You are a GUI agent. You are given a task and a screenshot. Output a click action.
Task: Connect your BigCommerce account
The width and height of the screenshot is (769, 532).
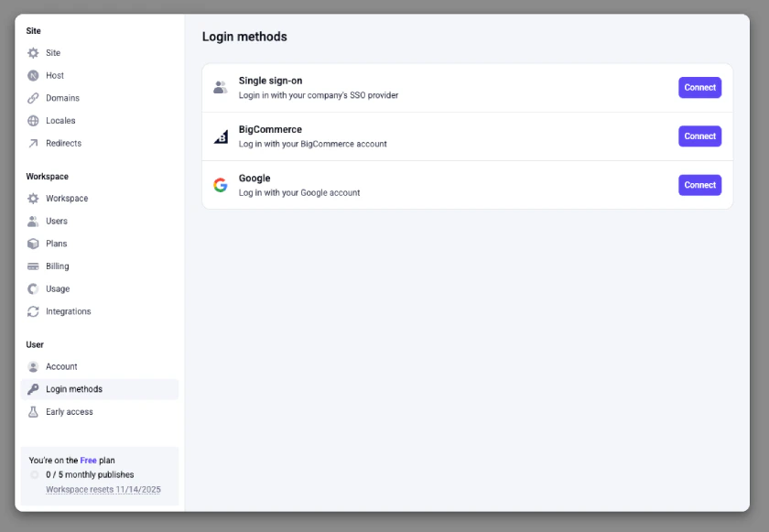[x=699, y=136]
